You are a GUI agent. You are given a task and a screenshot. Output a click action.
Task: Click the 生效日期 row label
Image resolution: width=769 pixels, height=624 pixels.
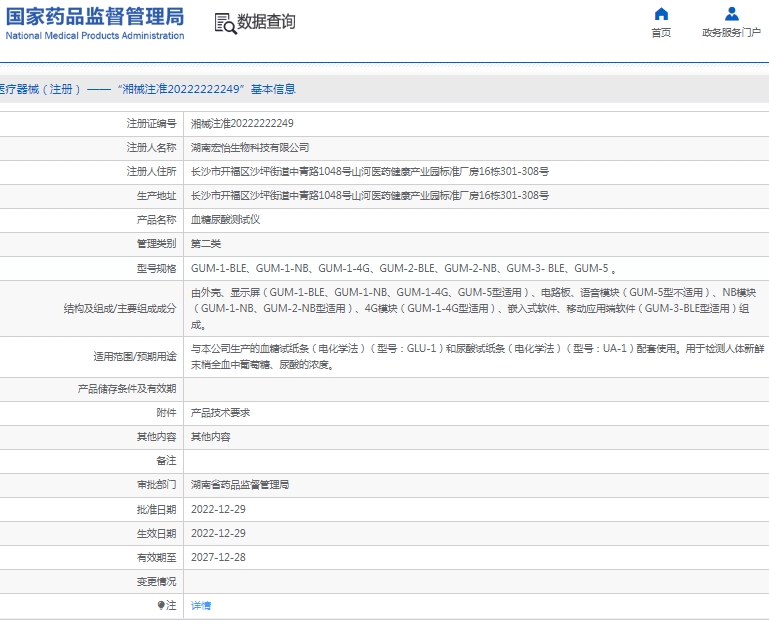[156, 533]
